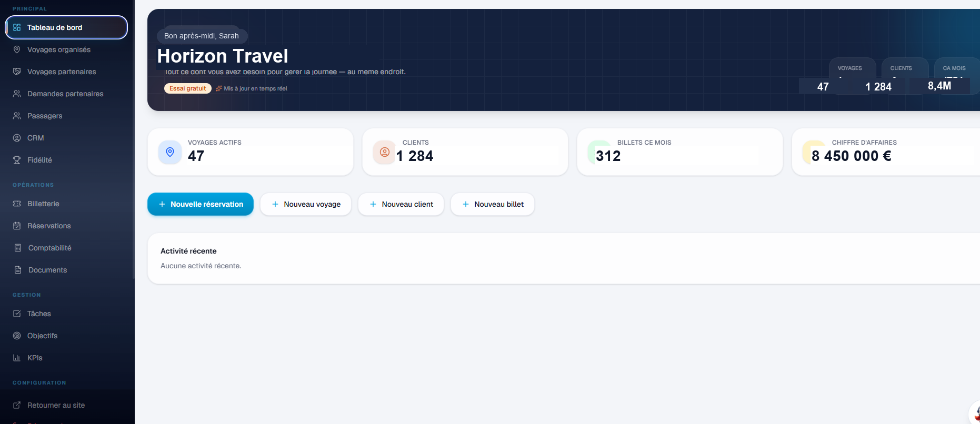Viewport: 980px width, 424px height.
Task: Click the Billetterie ticket icon
Action: click(17, 204)
